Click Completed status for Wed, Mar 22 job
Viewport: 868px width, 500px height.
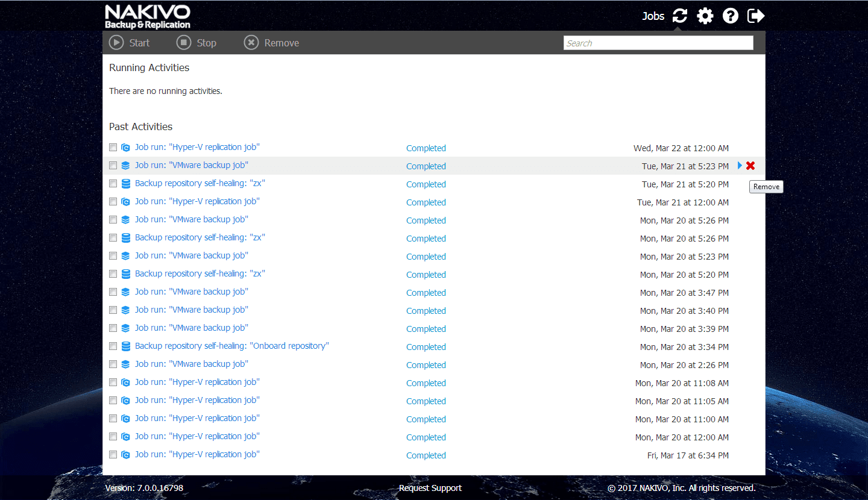click(x=426, y=148)
